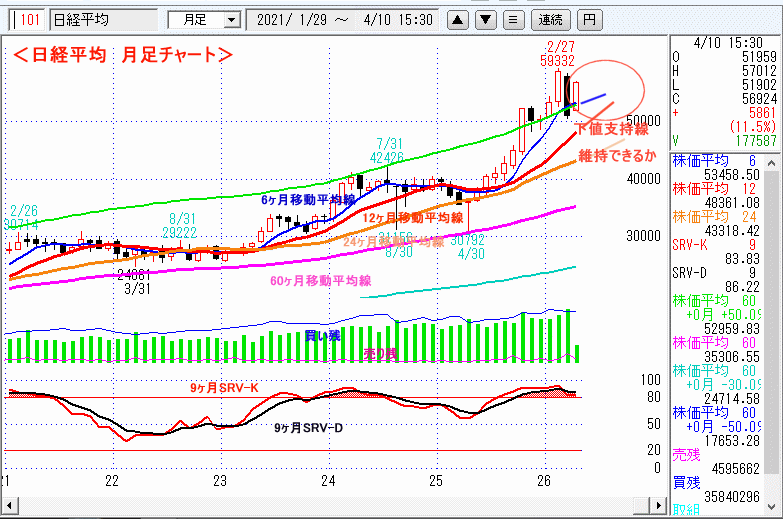Click the 売り残 label on volume chart

coord(381,354)
